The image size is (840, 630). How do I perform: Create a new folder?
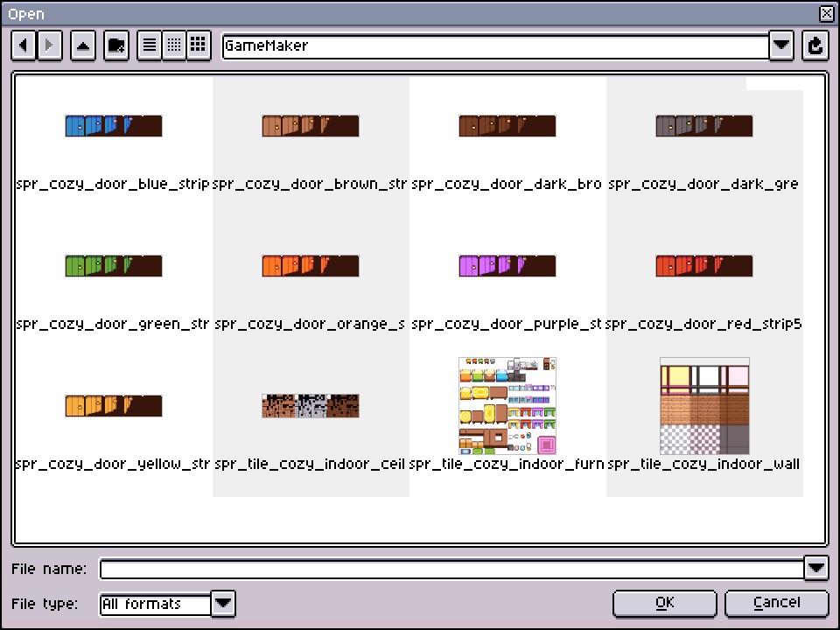[x=116, y=45]
